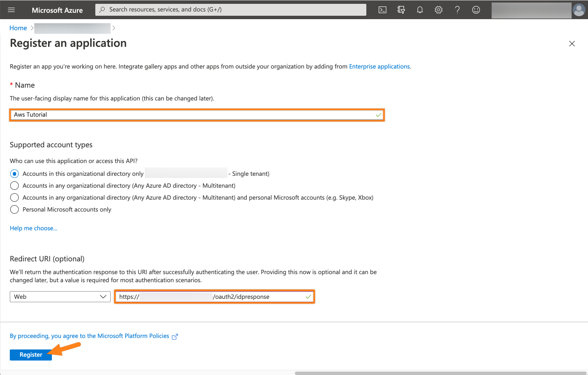Show notifications bell panel
Viewport: 588px width, 375px height.
pyautogui.click(x=420, y=10)
